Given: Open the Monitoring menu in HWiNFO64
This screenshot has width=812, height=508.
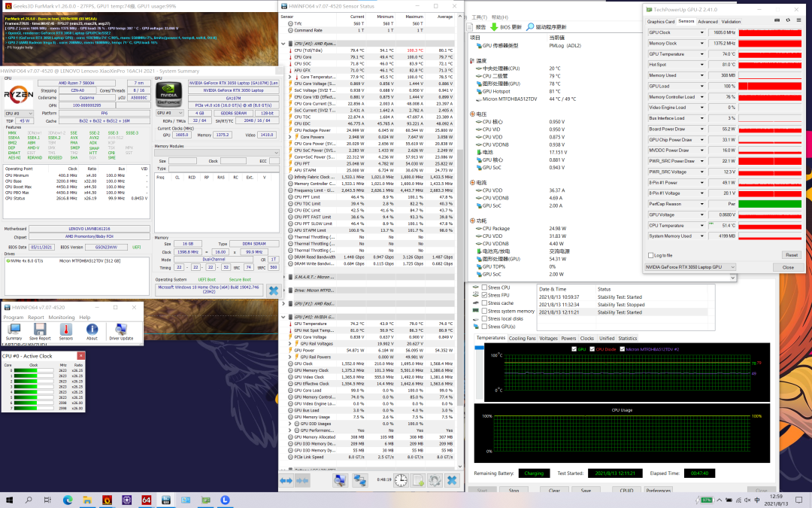Looking at the screenshot, I should (x=62, y=318).
